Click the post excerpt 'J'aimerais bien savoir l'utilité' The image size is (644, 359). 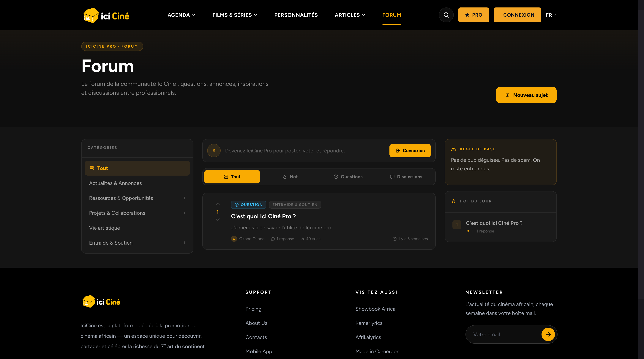coord(282,228)
